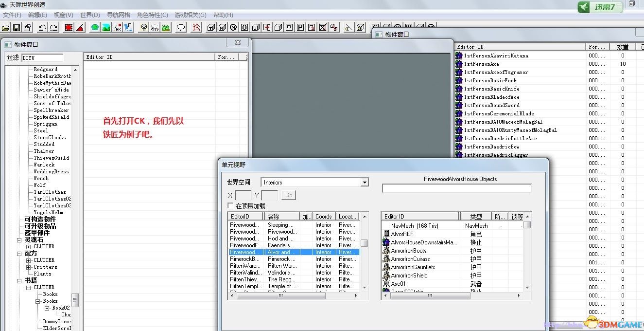Click the 过滤 filter input field
The height and width of the screenshot is (331, 644).
(42, 57)
